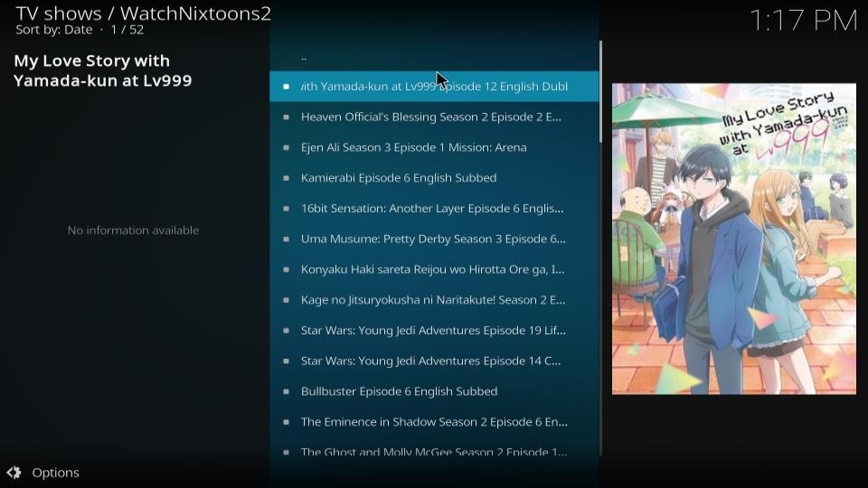868x488 pixels.
Task: Click the TV shows / WatchNixtoons2 breadcrumb
Action: click(144, 13)
